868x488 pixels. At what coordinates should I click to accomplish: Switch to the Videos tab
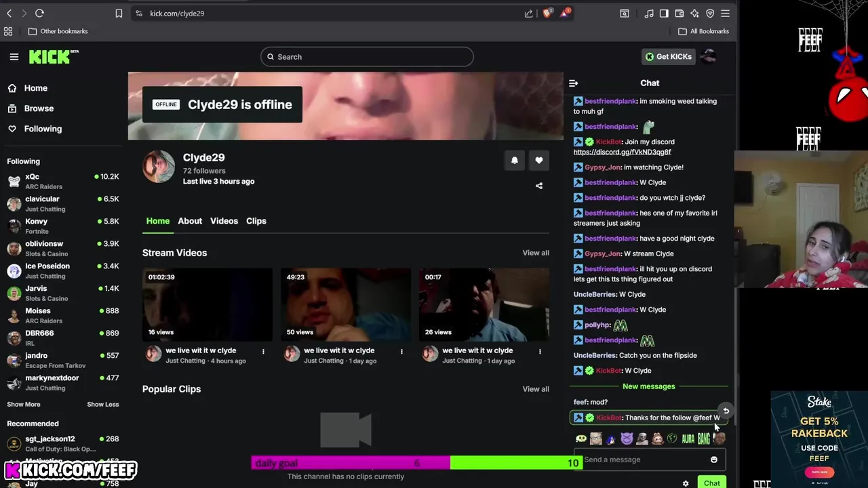pyautogui.click(x=224, y=221)
